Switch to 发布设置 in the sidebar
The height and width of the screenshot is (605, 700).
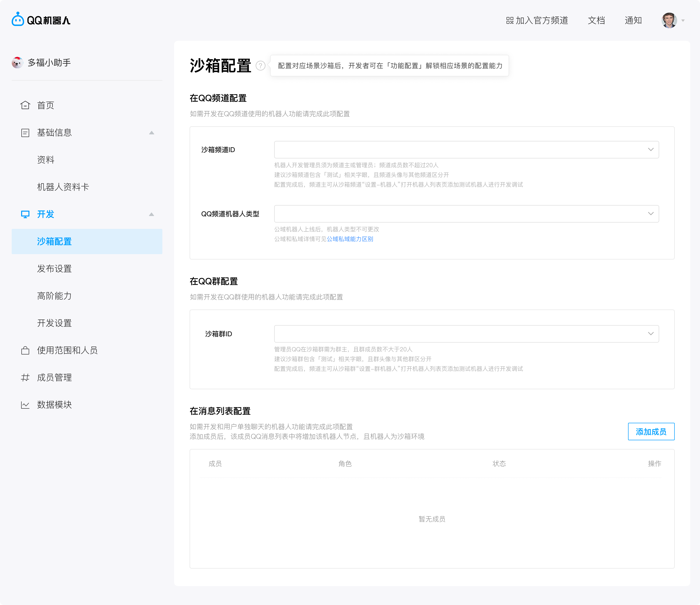pyautogui.click(x=54, y=268)
